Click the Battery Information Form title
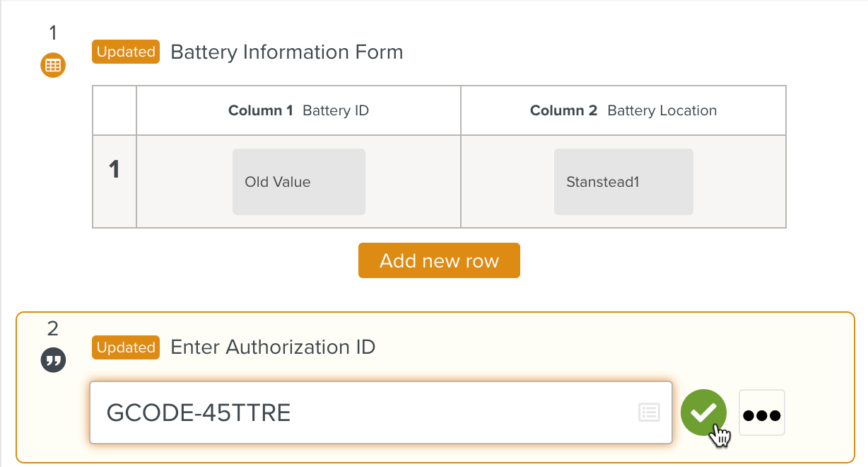The width and height of the screenshot is (868, 467). coord(286,52)
